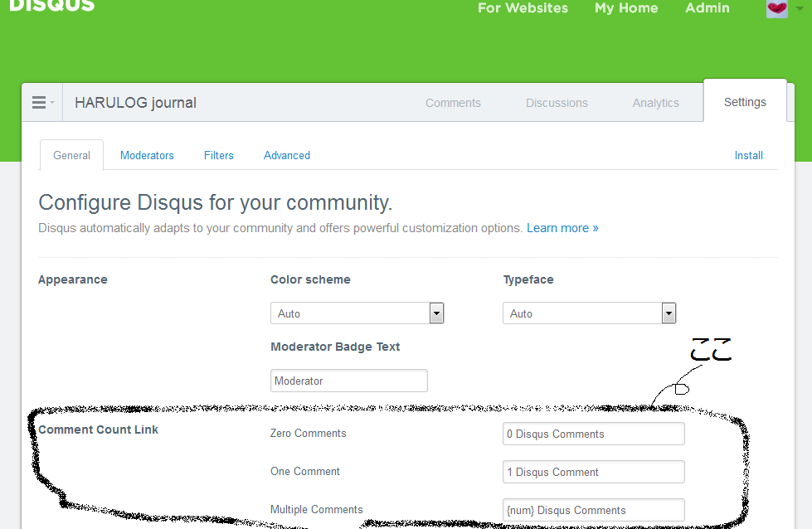Image resolution: width=812 pixels, height=529 pixels.
Task: Open the Typeface dropdown
Action: pos(590,313)
